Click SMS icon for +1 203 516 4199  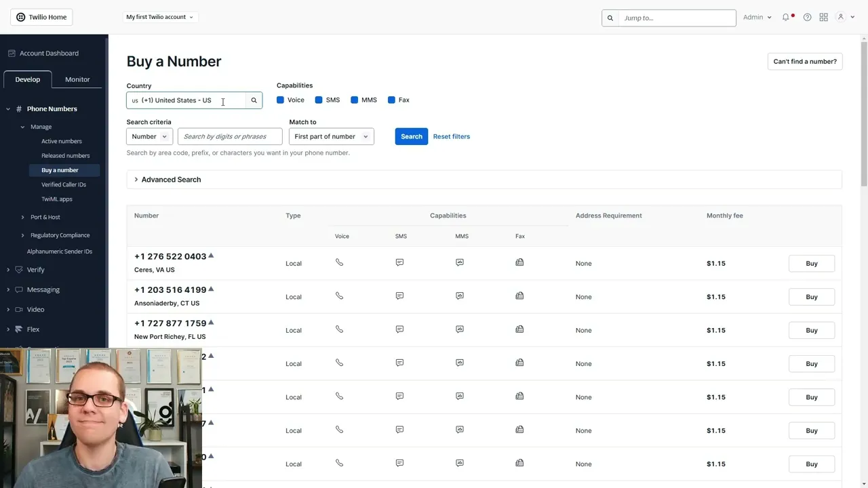[x=399, y=296]
